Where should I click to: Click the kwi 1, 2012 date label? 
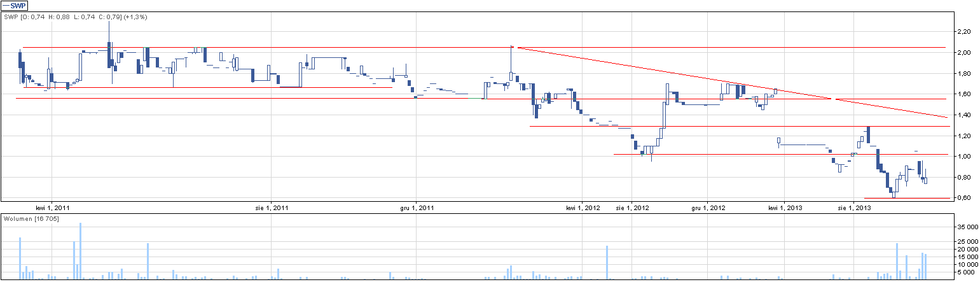(583, 208)
